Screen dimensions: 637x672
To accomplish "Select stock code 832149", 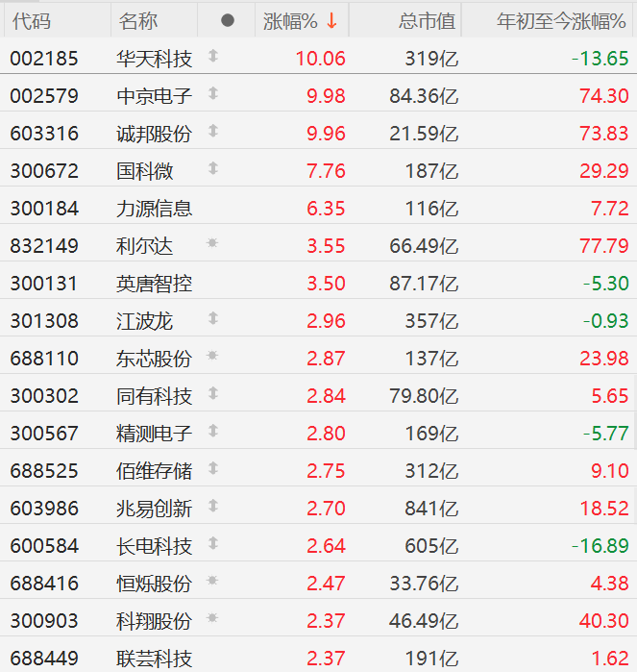I will pyautogui.click(x=44, y=246).
